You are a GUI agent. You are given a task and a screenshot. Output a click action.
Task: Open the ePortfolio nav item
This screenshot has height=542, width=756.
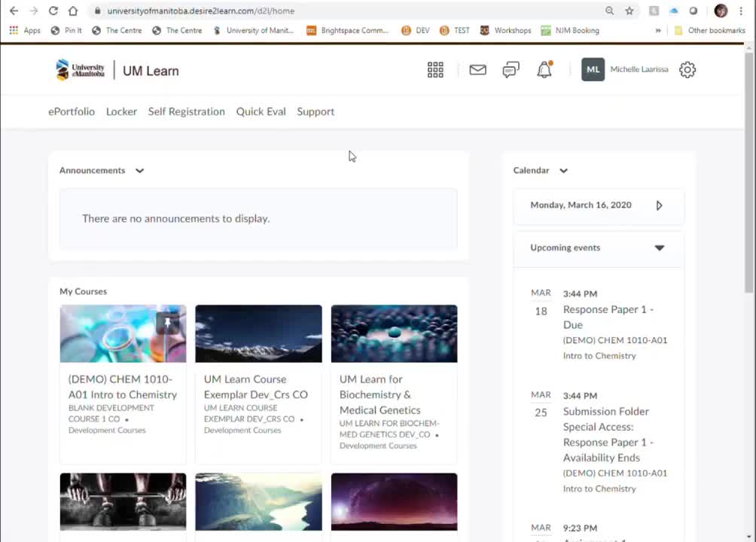72,111
